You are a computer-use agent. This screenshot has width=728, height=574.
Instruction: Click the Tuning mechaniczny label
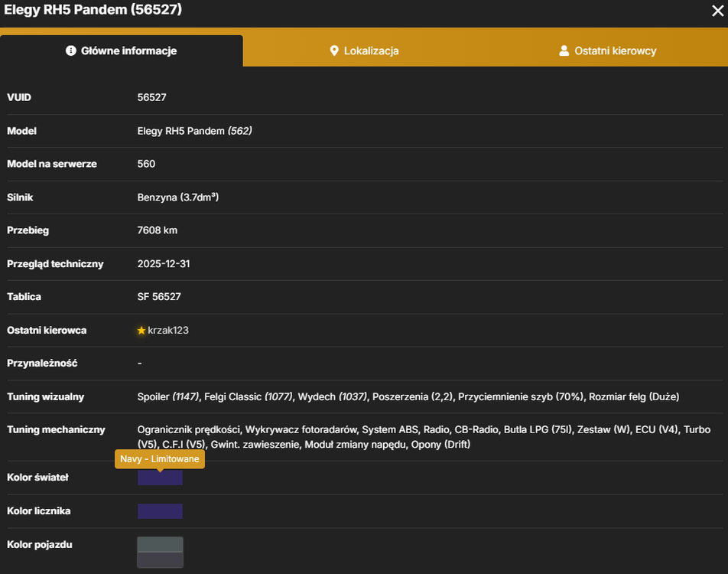(x=56, y=430)
